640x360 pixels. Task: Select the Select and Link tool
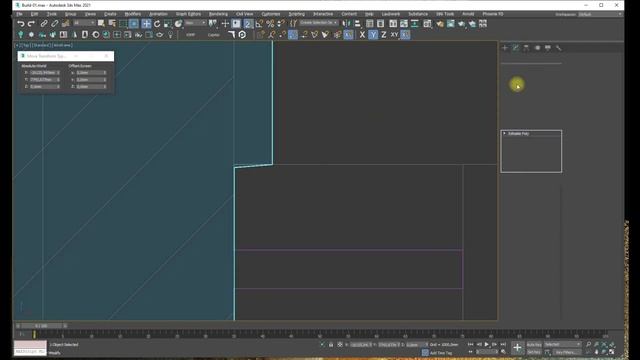44,24
